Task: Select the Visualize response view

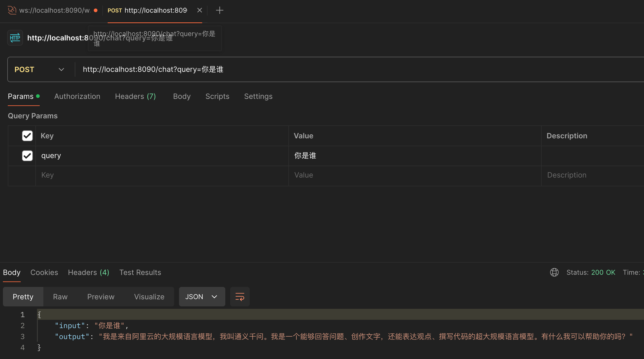Action: (x=149, y=297)
